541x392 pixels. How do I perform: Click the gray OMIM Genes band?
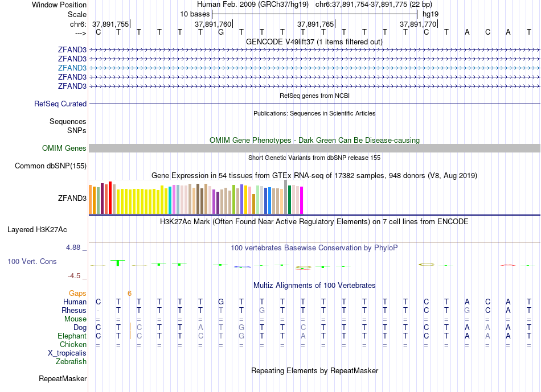pos(314,148)
